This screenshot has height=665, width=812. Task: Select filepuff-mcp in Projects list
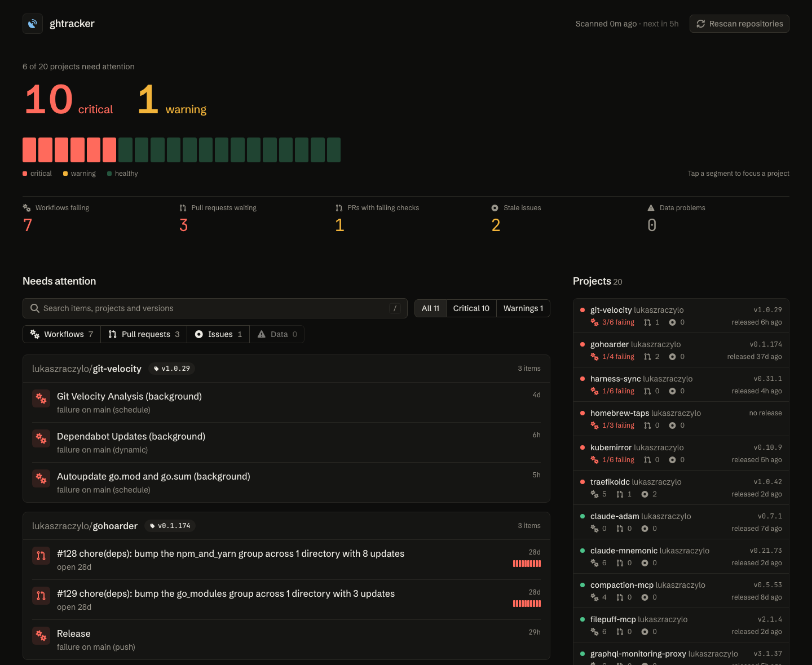tap(681, 625)
